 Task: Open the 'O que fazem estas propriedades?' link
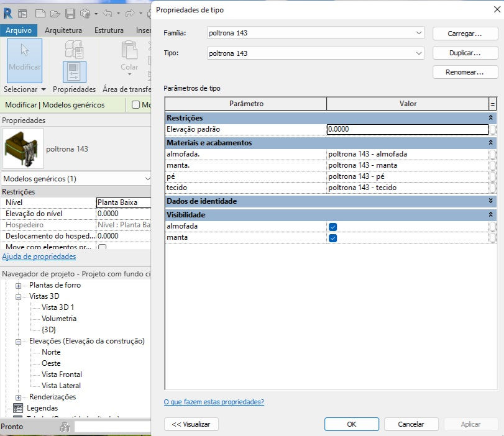click(214, 402)
